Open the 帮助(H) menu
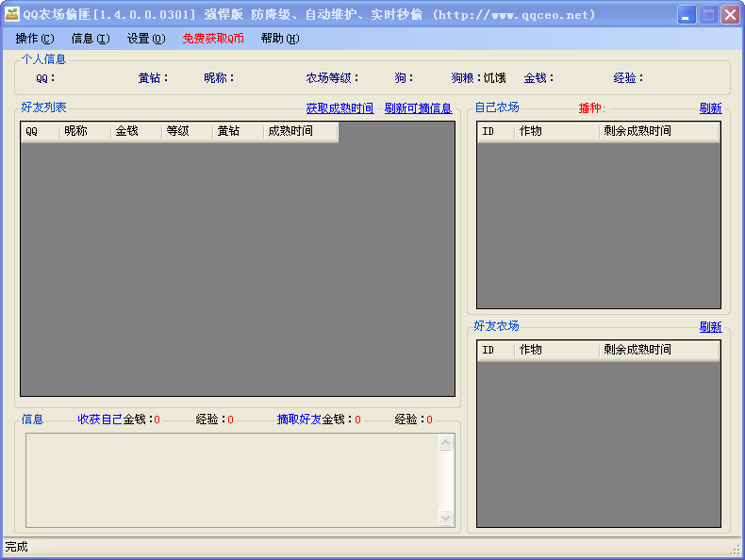745x560 pixels. (x=280, y=39)
